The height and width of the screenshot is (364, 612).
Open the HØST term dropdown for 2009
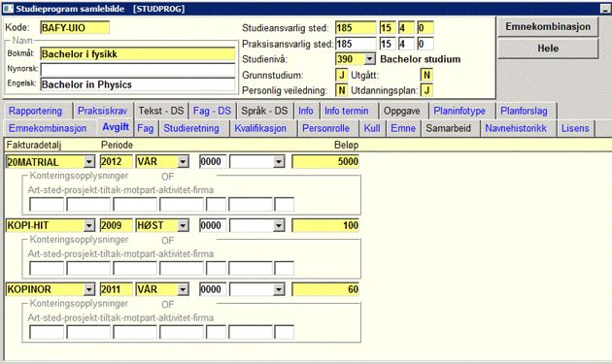(x=183, y=225)
